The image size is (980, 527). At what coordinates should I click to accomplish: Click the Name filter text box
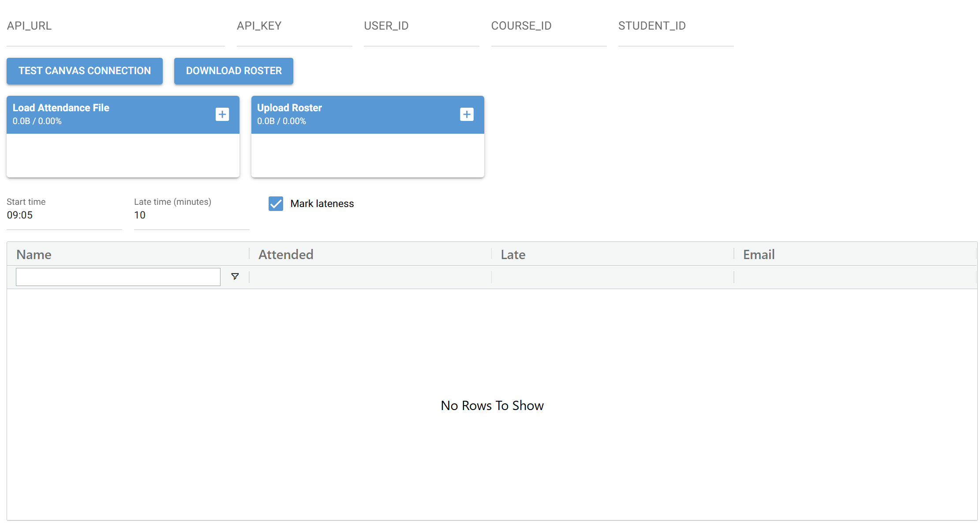pyautogui.click(x=118, y=277)
